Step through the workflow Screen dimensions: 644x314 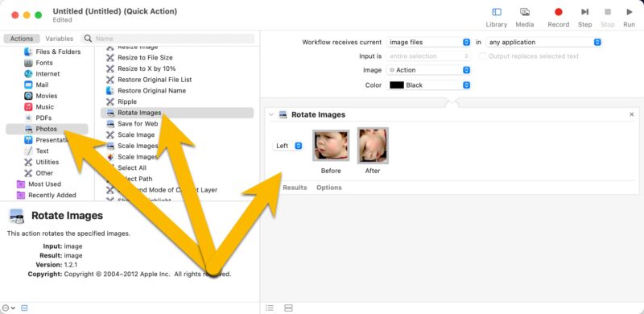585,12
